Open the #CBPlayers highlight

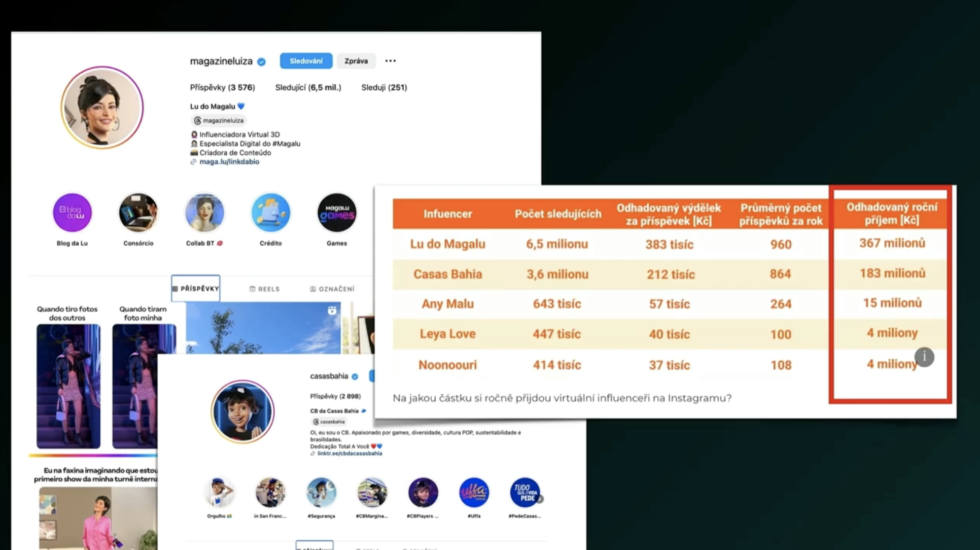click(x=423, y=492)
